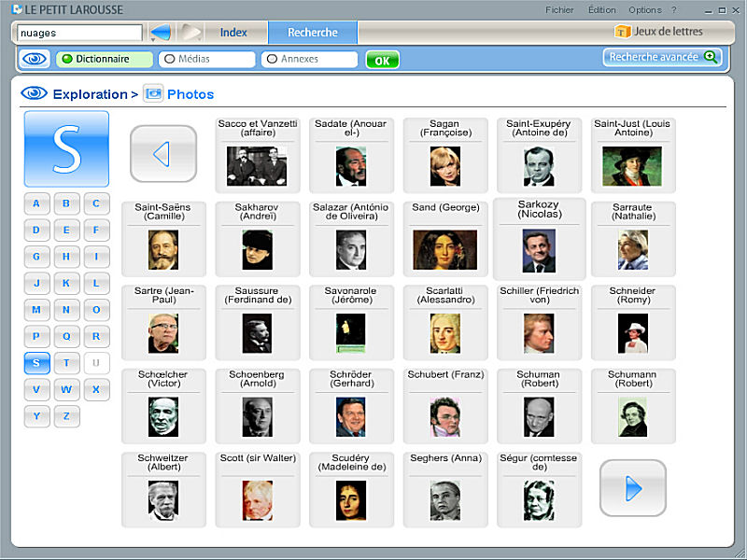Select the Dictionnaire radio option

(104, 59)
